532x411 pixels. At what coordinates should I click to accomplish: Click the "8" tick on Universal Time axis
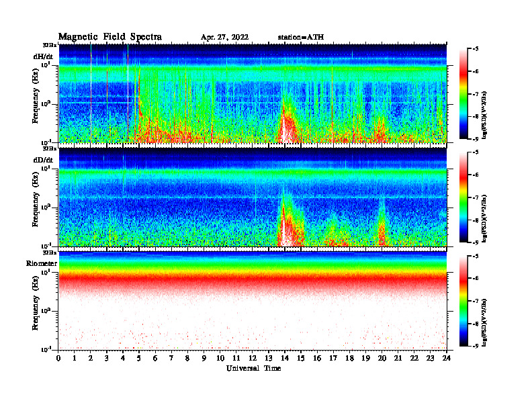[x=187, y=358]
